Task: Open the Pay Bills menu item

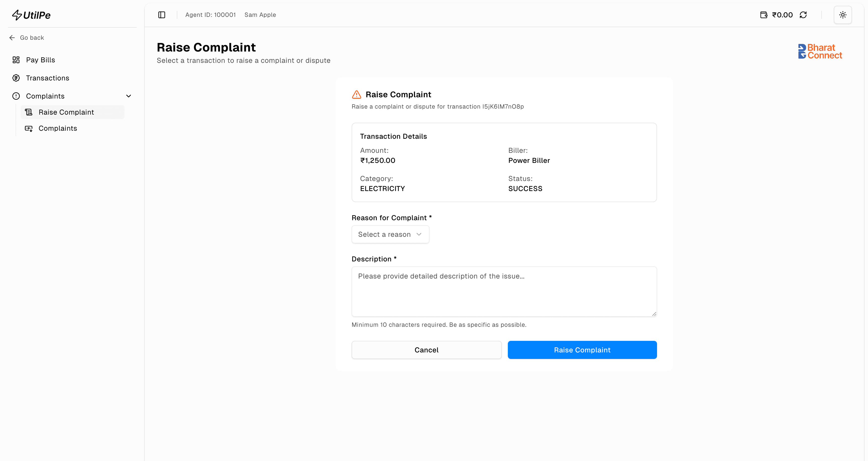Action: click(x=40, y=60)
